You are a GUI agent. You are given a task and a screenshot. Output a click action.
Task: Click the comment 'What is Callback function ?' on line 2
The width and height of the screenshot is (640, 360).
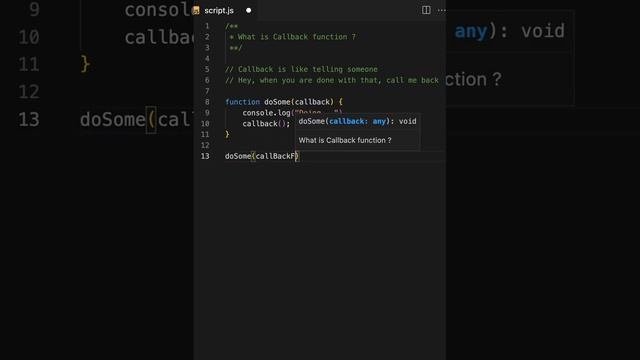click(296, 37)
